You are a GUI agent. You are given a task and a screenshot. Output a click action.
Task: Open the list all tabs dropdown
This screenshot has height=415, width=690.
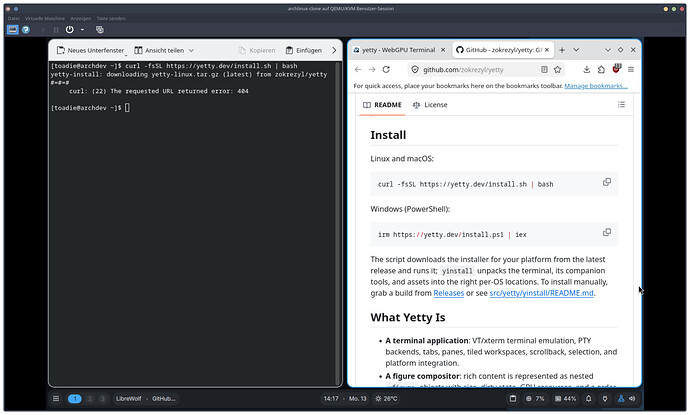coord(576,50)
